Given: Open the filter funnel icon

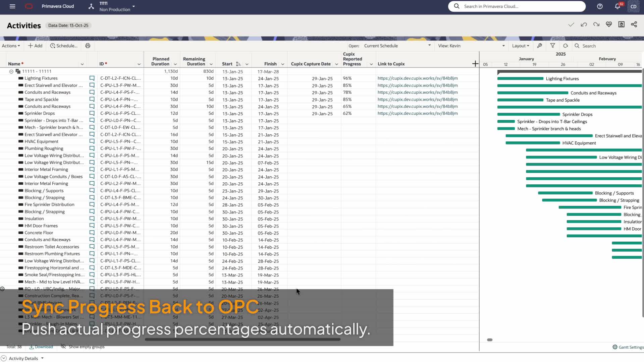Looking at the screenshot, I should pos(552,46).
